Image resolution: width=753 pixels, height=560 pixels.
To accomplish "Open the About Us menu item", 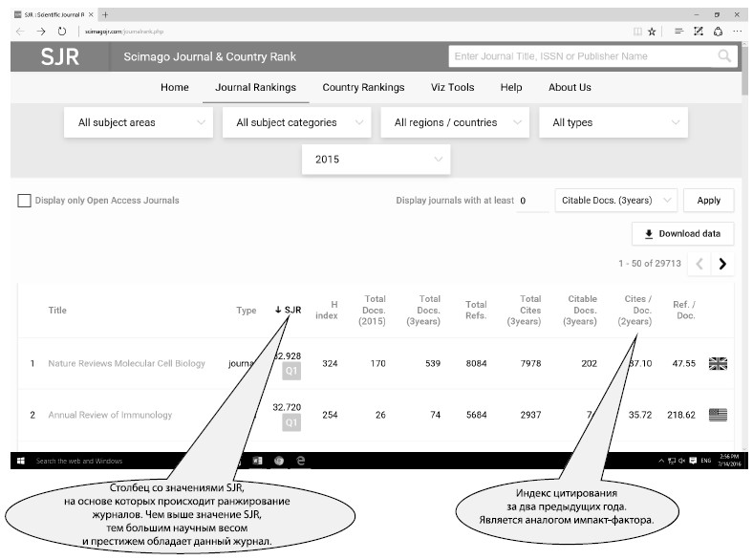I will pyautogui.click(x=570, y=87).
